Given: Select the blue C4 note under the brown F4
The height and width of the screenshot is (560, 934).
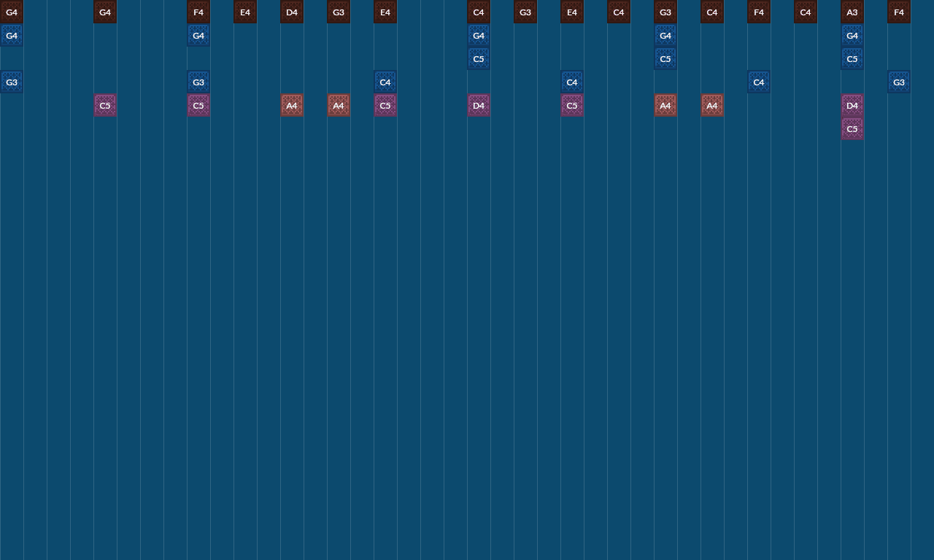Looking at the screenshot, I should pos(759,82).
